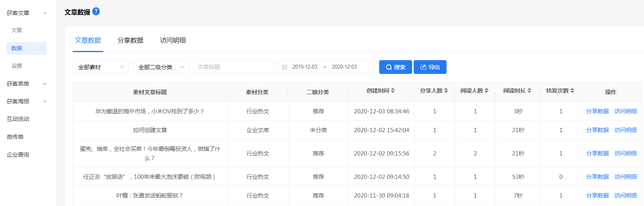
Task: Sort by 创建时间 using sort arrows
Action: 393,91
